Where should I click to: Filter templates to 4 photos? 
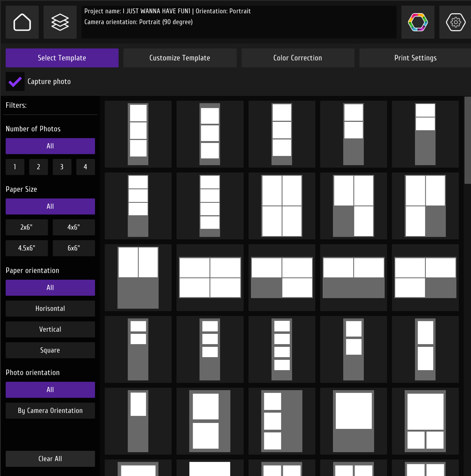pyautogui.click(x=86, y=167)
